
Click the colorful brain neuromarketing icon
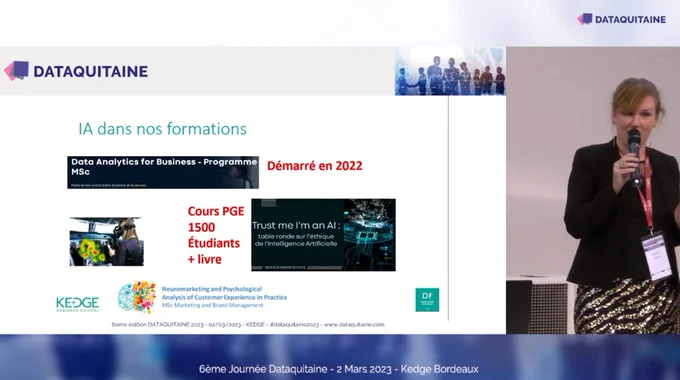coord(137,297)
